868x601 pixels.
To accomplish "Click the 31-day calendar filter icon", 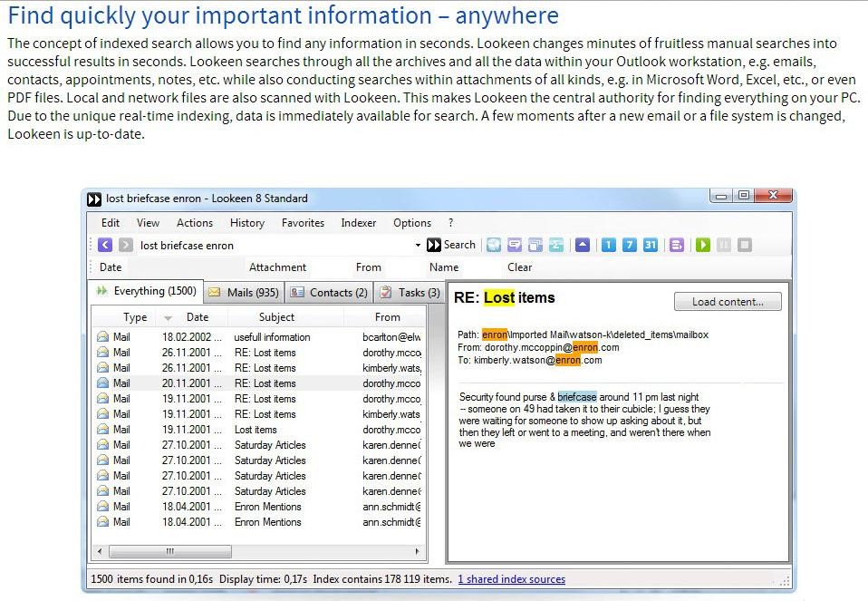I will (650, 245).
